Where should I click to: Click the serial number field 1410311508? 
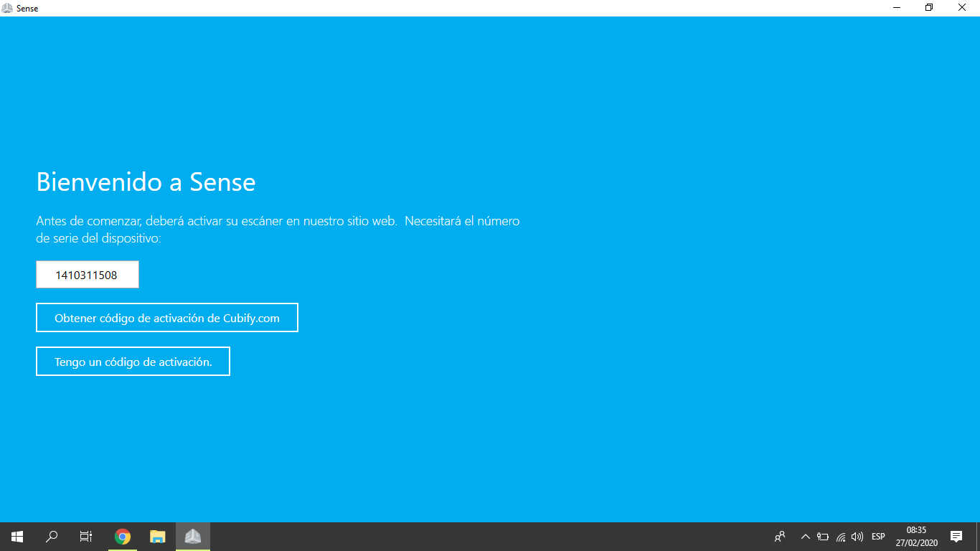click(87, 275)
